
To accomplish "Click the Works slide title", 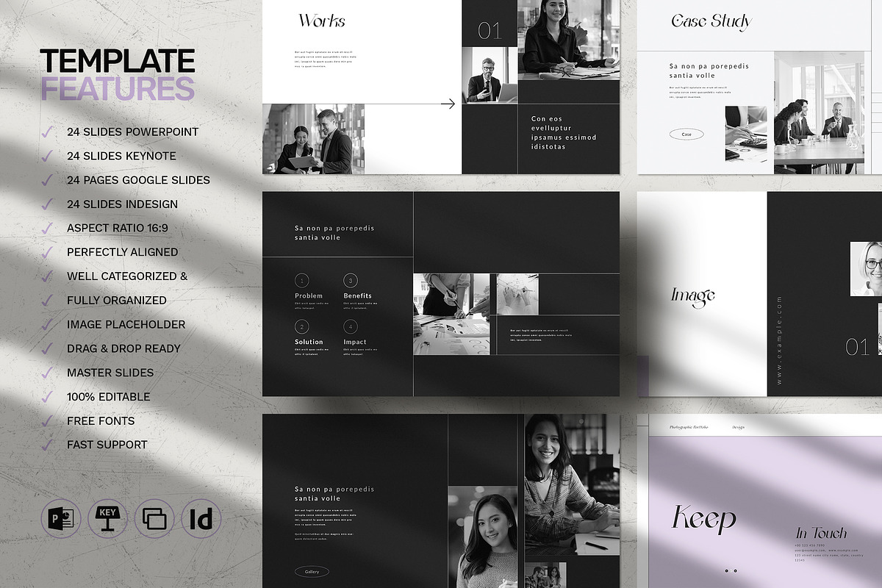I will coord(322,21).
